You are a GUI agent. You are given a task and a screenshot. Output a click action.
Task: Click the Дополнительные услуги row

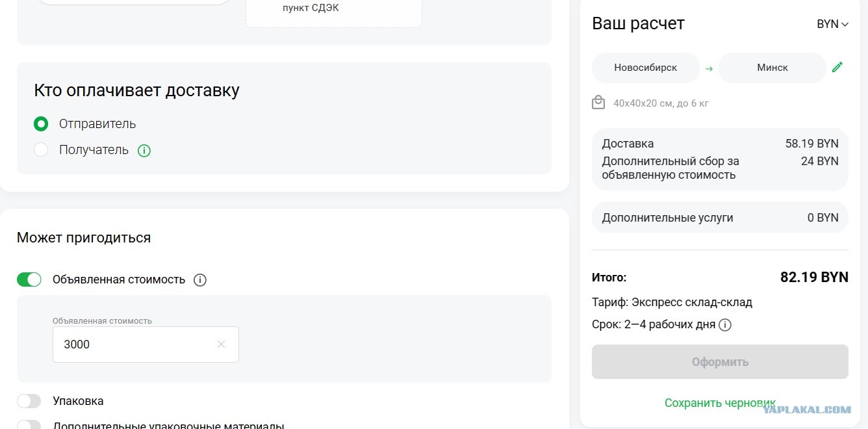(720, 218)
